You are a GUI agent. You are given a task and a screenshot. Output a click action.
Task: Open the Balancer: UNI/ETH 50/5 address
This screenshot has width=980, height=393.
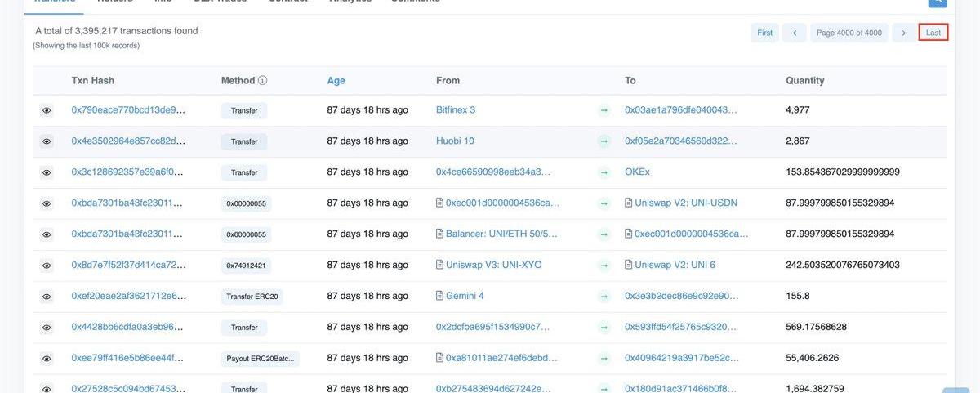501,234
